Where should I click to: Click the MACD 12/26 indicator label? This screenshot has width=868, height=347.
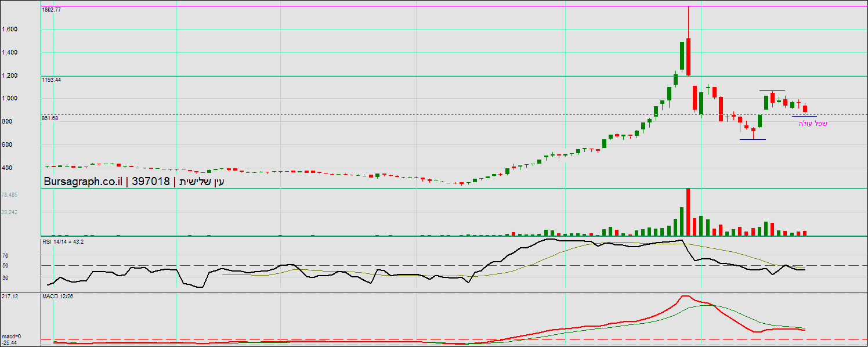coord(57,297)
